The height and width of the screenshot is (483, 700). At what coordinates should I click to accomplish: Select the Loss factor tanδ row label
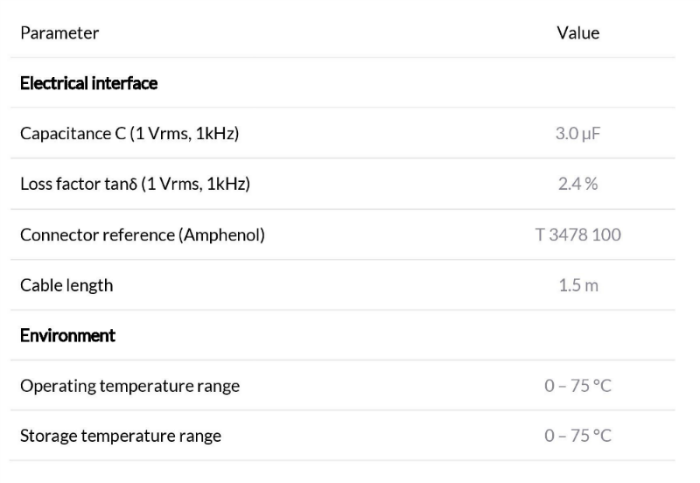[135, 184]
